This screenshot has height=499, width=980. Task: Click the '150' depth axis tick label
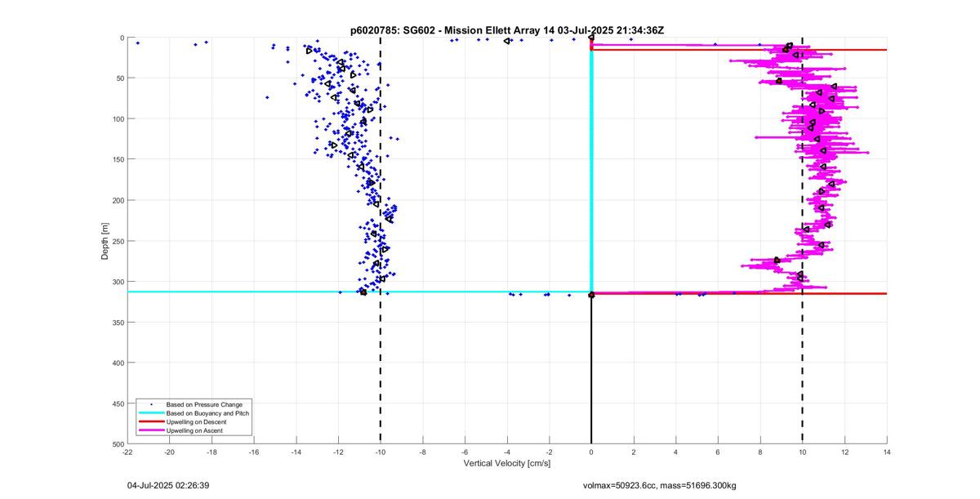click(118, 159)
